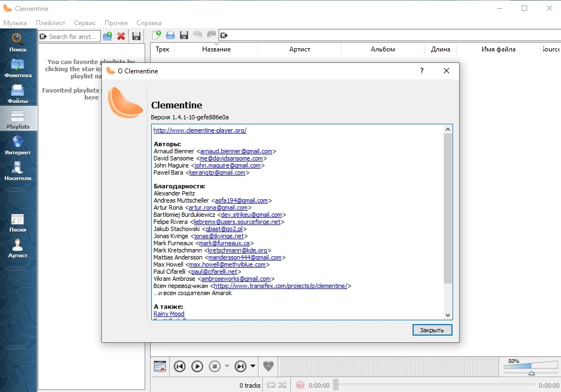This screenshot has width=561, height=392.
Task: Click the play button
Action: pyautogui.click(x=197, y=366)
